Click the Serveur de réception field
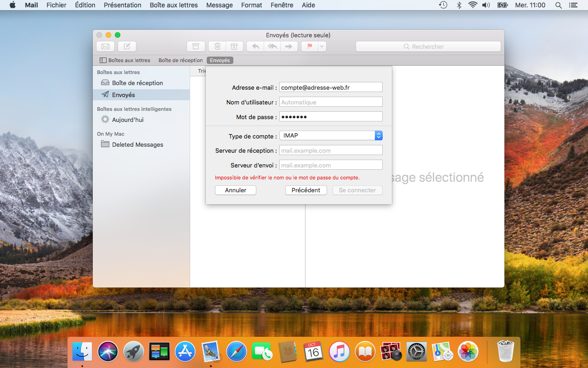This screenshot has width=588, height=368. tap(331, 150)
